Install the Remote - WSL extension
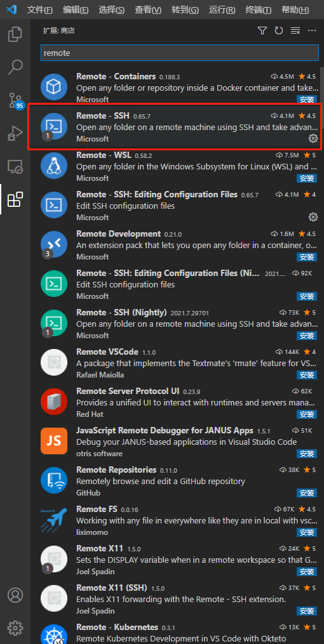 pos(307,178)
